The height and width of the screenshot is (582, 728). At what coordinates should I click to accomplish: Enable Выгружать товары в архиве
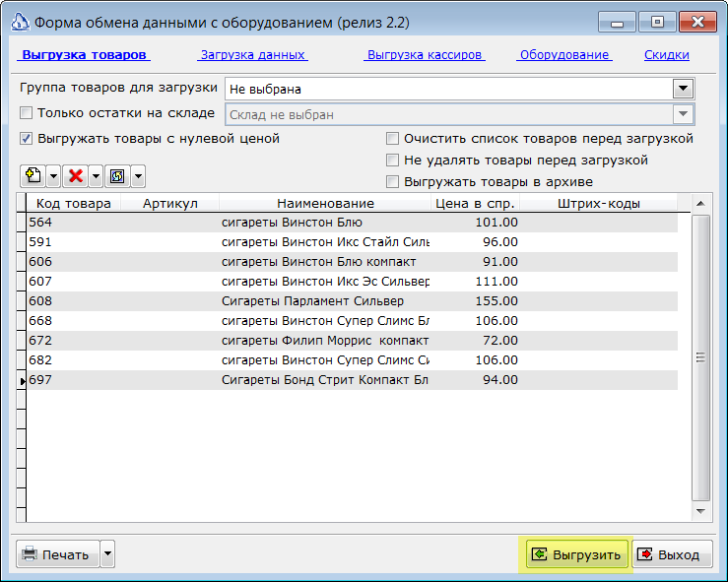[x=392, y=181]
